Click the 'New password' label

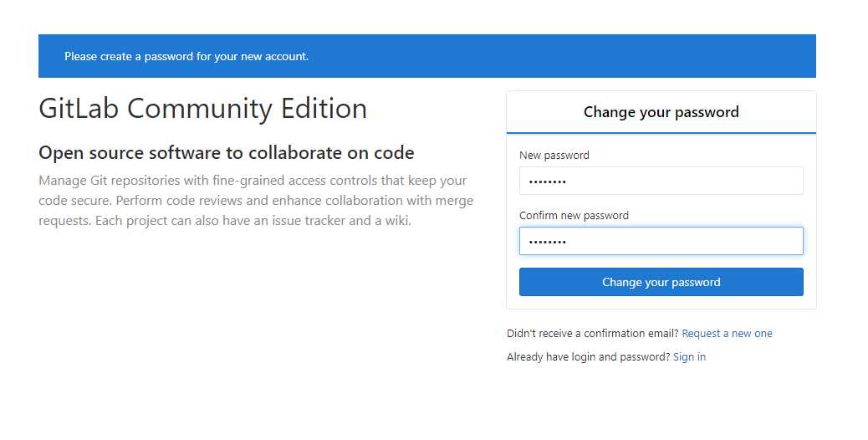pos(554,156)
